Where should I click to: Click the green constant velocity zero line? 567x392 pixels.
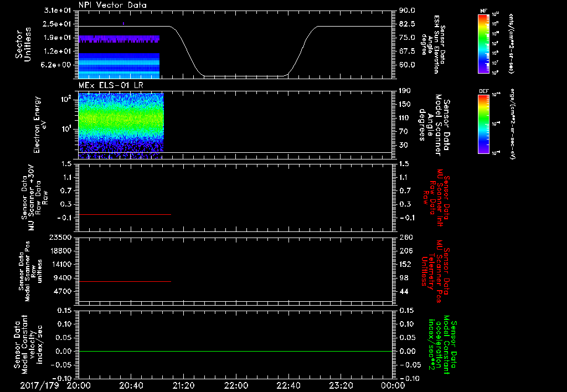[235, 352]
